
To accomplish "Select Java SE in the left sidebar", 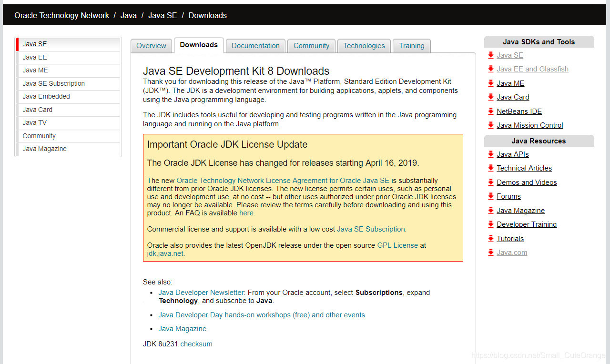I will [x=68, y=44].
